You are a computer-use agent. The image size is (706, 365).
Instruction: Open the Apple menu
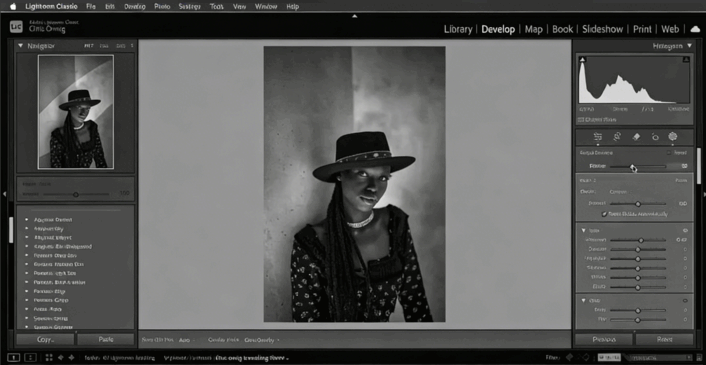13,6
